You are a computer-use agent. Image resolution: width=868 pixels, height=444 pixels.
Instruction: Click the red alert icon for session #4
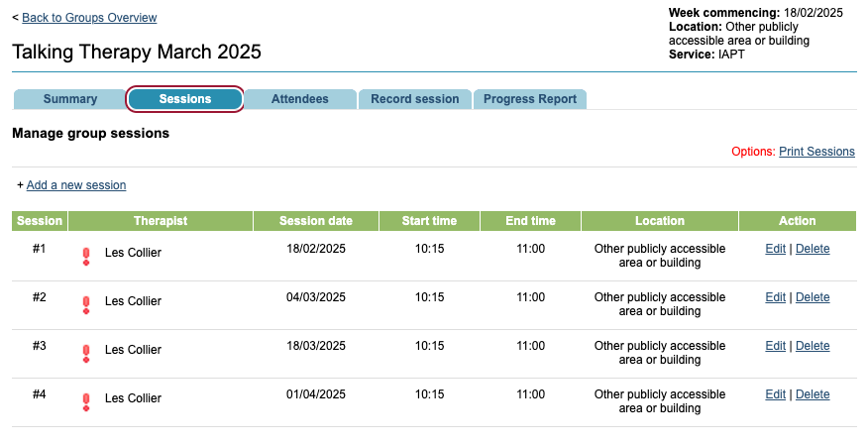click(86, 401)
